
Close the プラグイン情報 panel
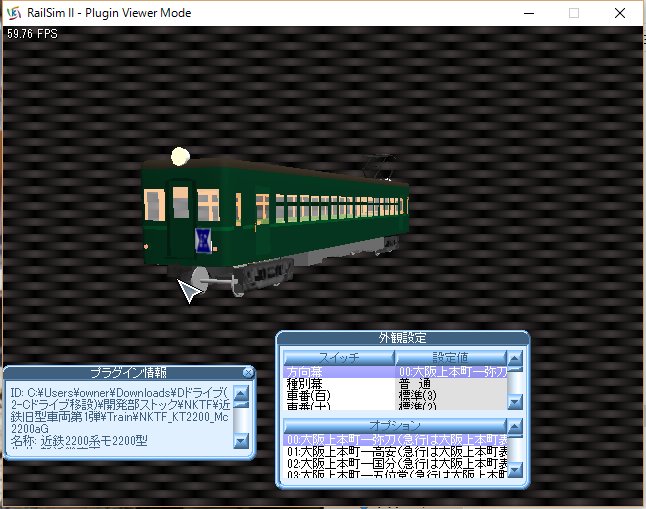[248, 373]
